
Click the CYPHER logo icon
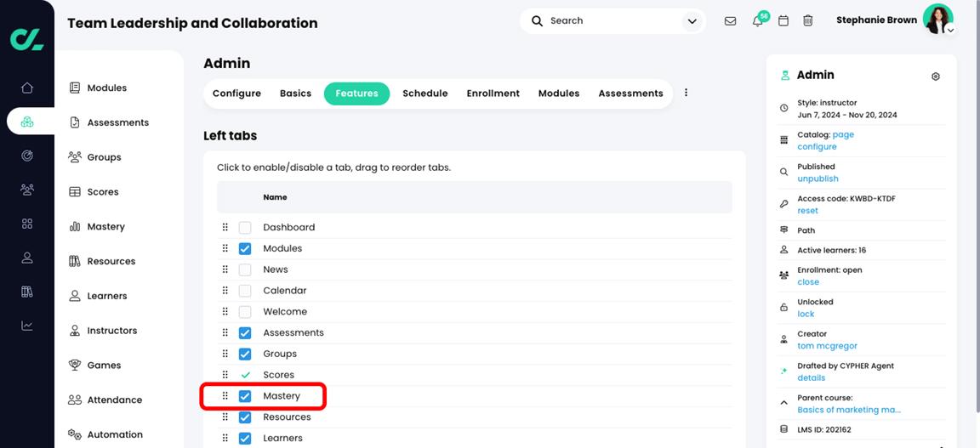(27, 39)
